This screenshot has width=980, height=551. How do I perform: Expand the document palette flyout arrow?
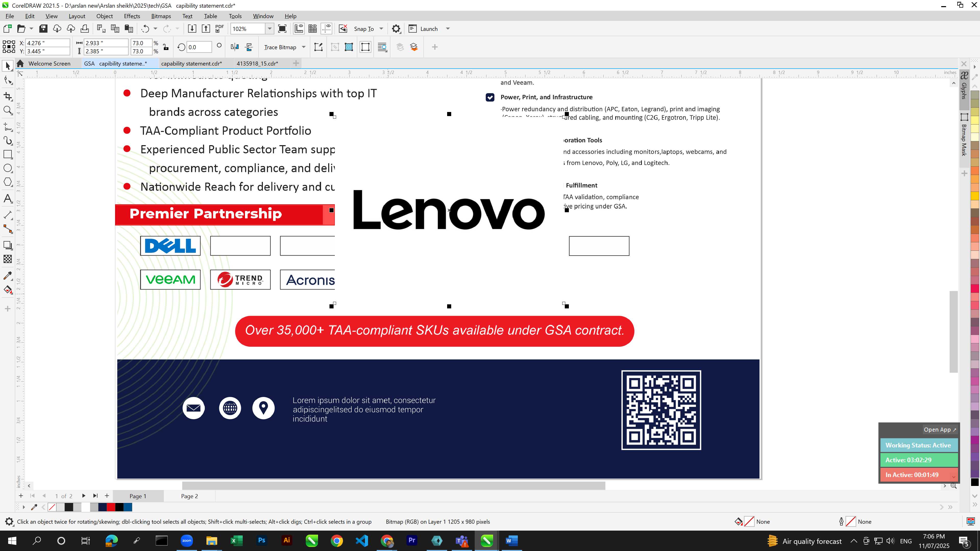(23, 507)
